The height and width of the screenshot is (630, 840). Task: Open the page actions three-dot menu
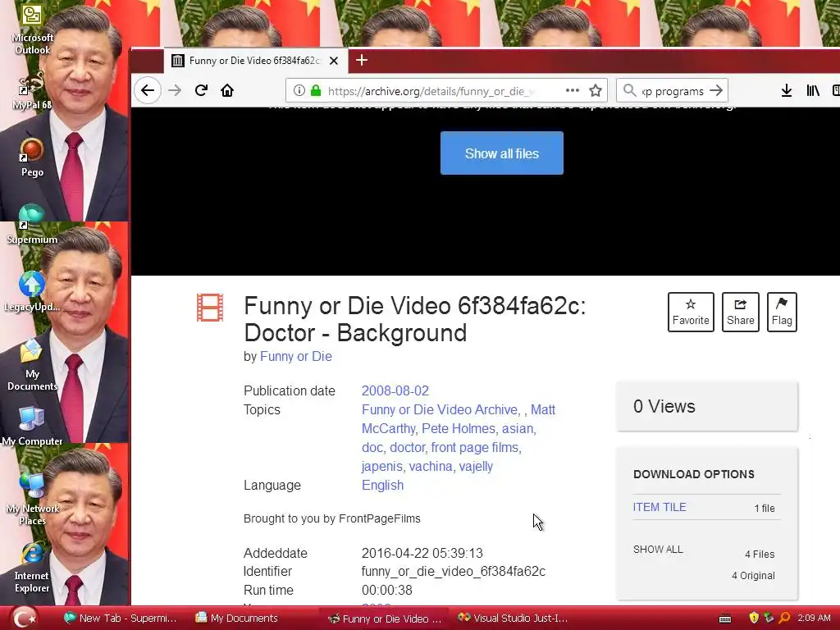(x=572, y=90)
